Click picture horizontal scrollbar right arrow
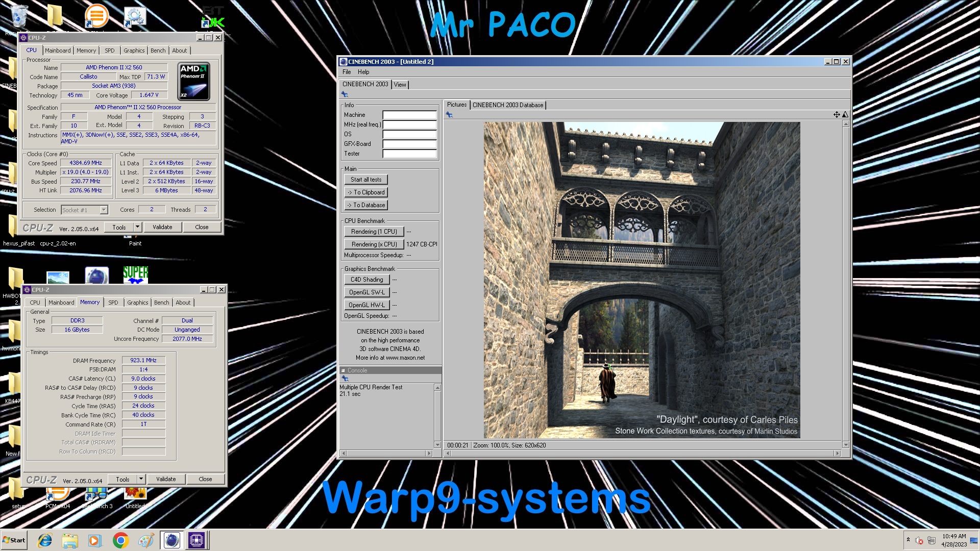 [837, 453]
